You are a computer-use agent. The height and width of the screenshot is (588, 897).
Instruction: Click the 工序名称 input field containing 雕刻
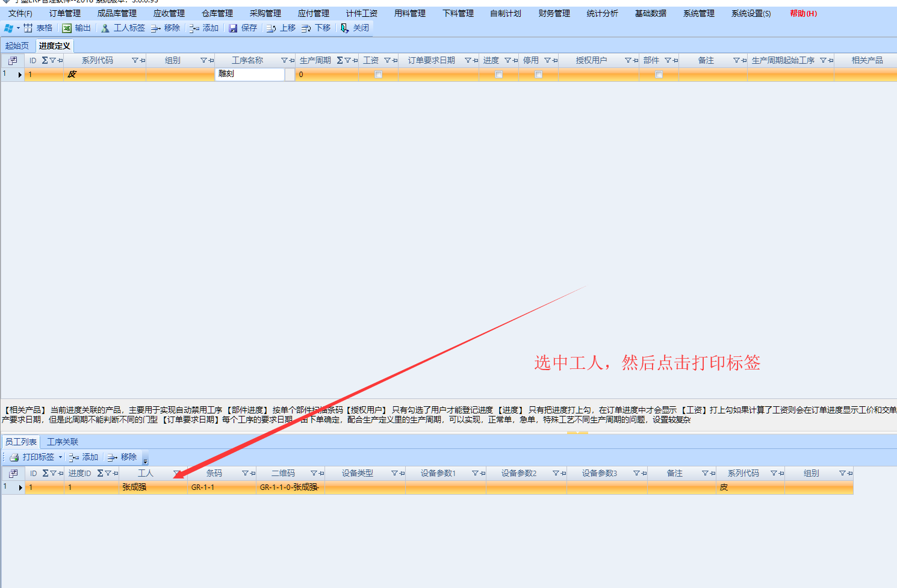[249, 74]
